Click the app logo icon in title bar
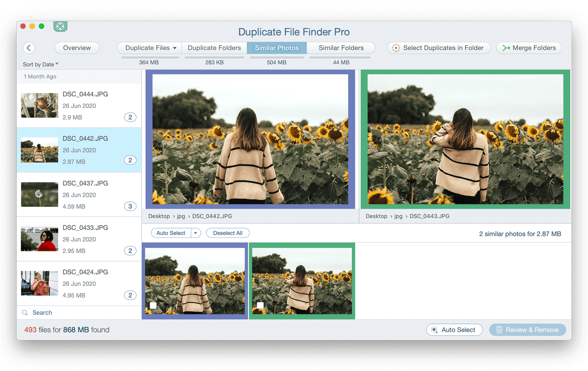This screenshot has height=371, width=588. point(60,26)
